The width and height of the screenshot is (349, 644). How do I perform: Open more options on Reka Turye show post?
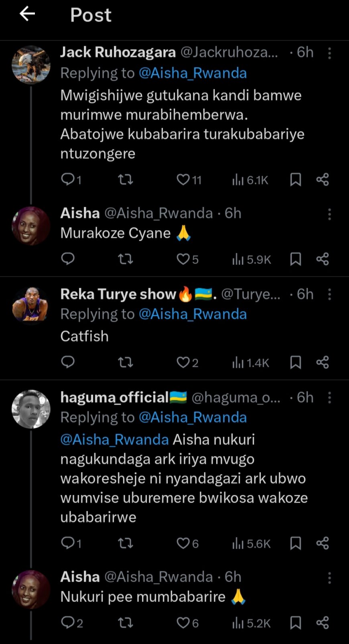[x=329, y=295]
